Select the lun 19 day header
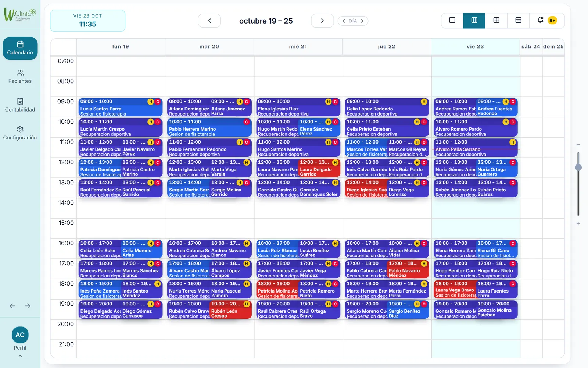 (121, 47)
